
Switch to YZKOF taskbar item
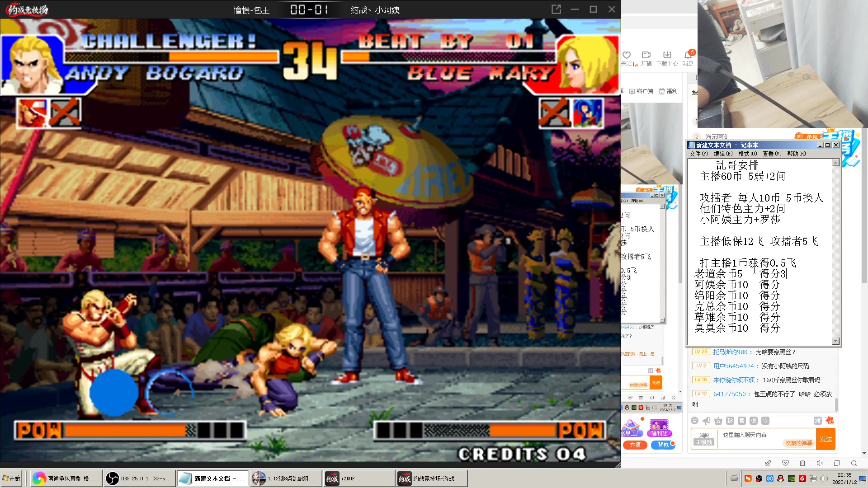[x=359, y=478]
